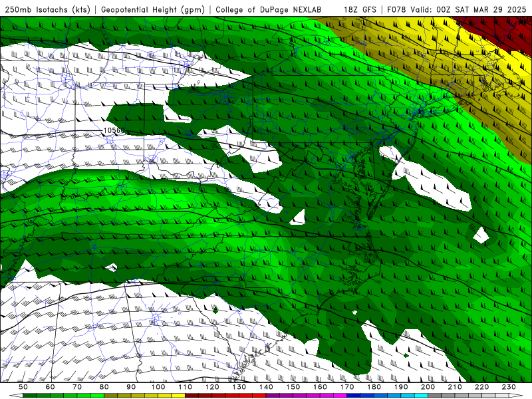Click the 70 value on the color scale
Screen dimensions: 532x399
tap(77, 387)
